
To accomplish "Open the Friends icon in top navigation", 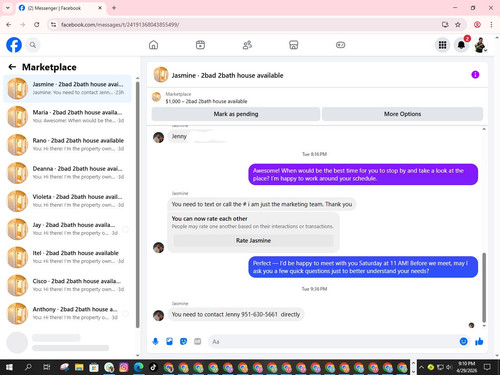I will click(247, 45).
